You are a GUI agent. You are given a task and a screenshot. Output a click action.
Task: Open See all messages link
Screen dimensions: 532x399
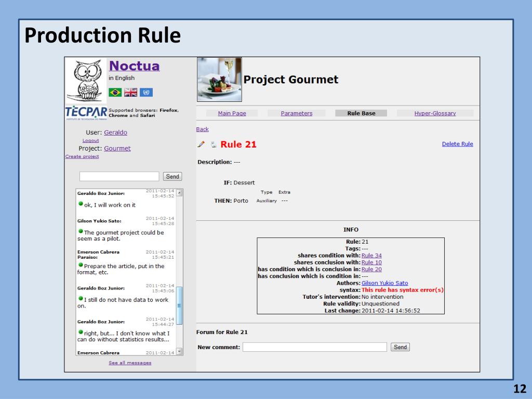[x=130, y=363]
